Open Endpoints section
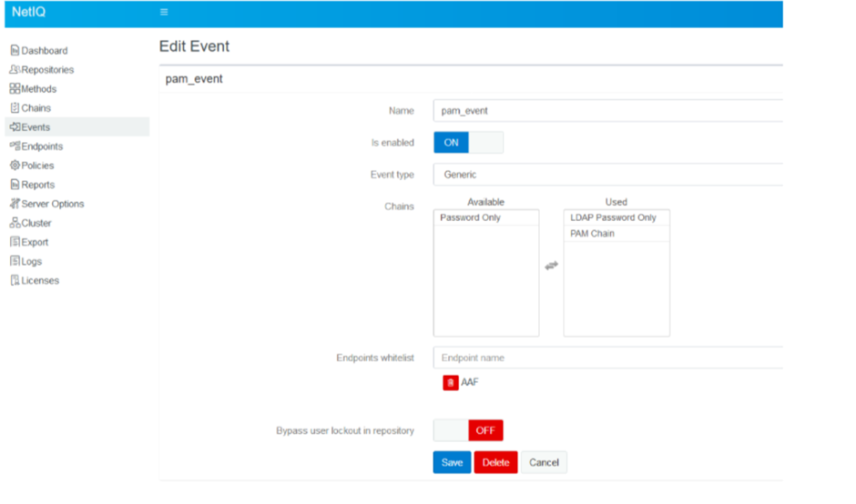The width and height of the screenshot is (856, 504). pyautogui.click(x=42, y=146)
